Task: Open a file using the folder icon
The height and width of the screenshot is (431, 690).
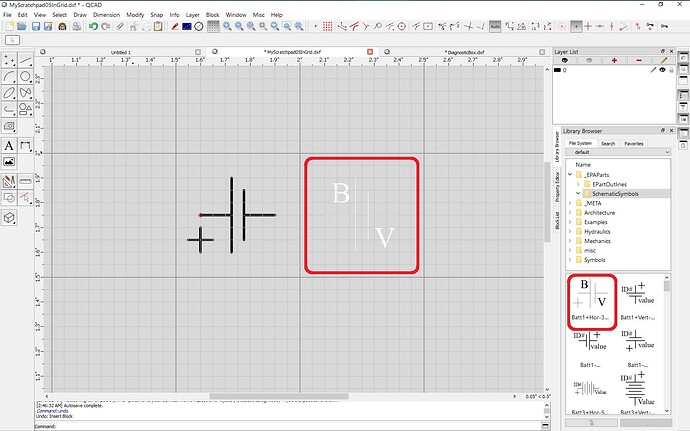Action: (x=22, y=26)
